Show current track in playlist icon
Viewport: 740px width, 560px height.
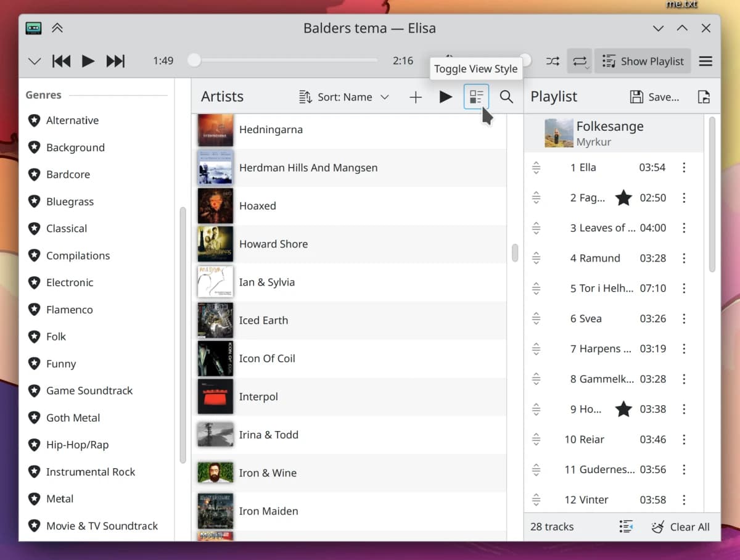pos(626,527)
